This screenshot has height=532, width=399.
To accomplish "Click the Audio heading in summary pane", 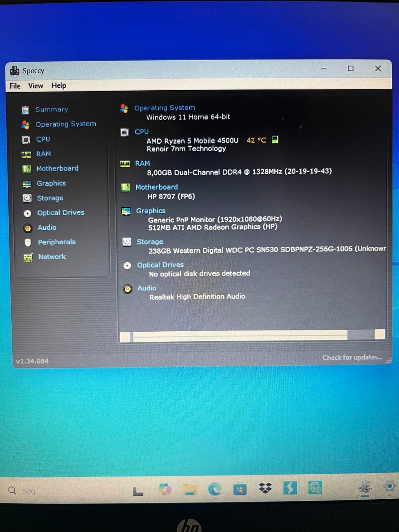I will [x=147, y=288].
